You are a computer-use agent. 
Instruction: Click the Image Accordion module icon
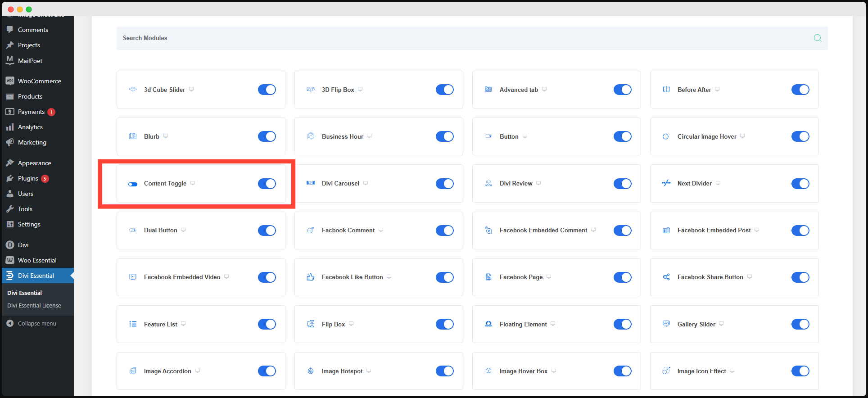click(x=133, y=371)
